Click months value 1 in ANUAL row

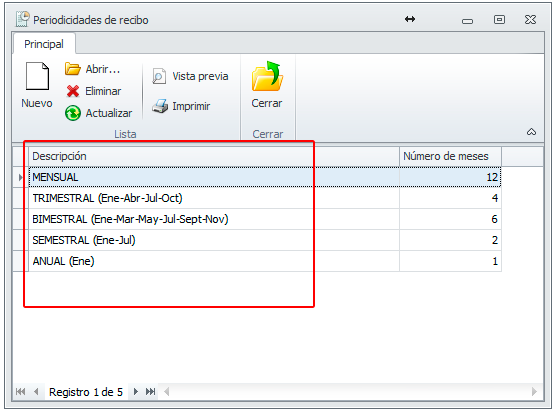[x=450, y=261]
